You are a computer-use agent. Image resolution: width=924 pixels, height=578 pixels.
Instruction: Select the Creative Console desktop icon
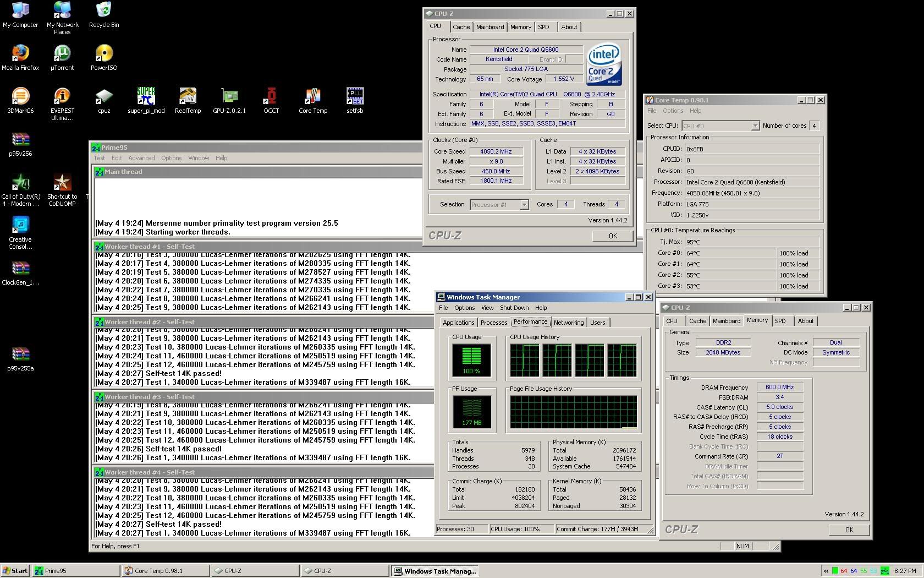pyautogui.click(x=20, y=233)
